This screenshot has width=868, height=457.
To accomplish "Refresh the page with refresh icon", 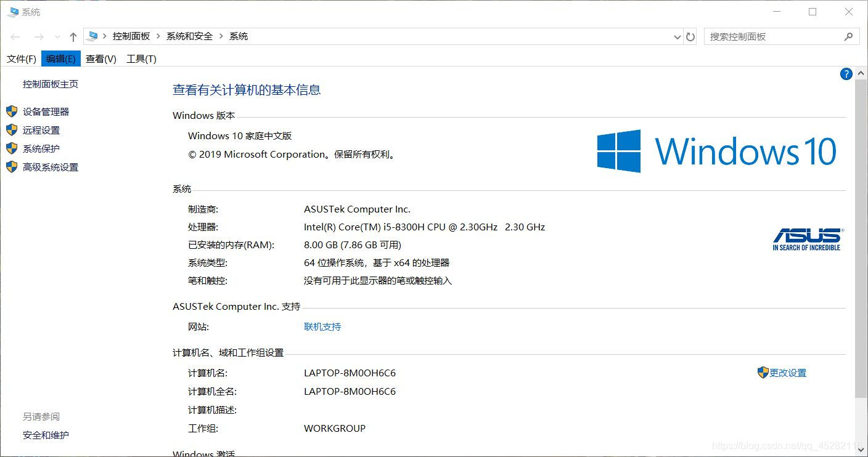I will tap(690, 37).
